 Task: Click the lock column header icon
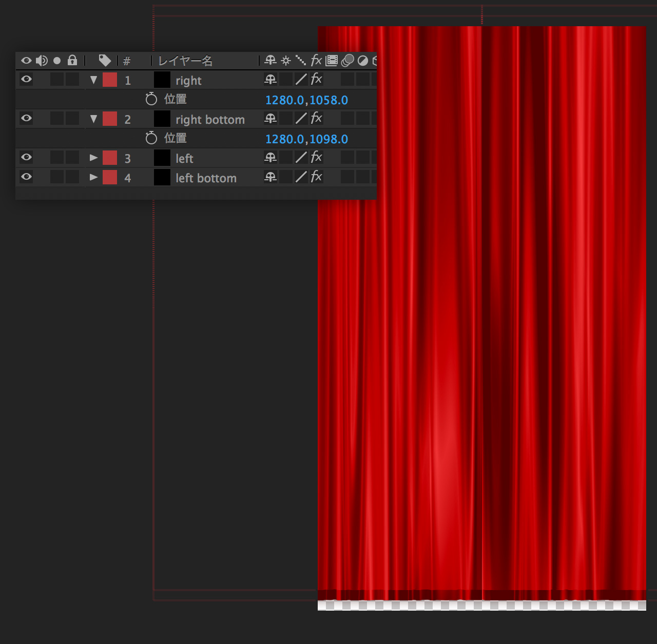click(72, 61)
